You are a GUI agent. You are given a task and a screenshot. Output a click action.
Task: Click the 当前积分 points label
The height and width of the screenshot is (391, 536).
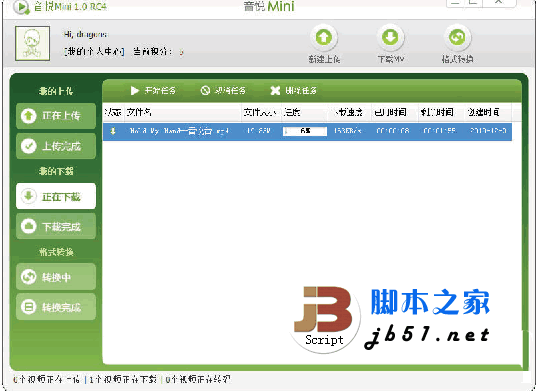coord(153,52)
